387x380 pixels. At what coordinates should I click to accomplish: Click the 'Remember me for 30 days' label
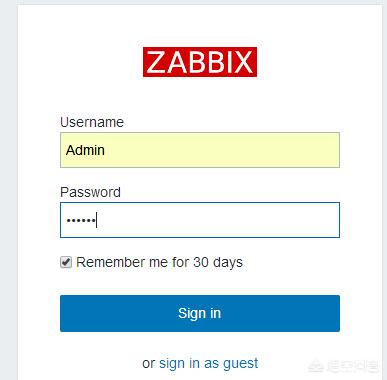click(159, 262)
